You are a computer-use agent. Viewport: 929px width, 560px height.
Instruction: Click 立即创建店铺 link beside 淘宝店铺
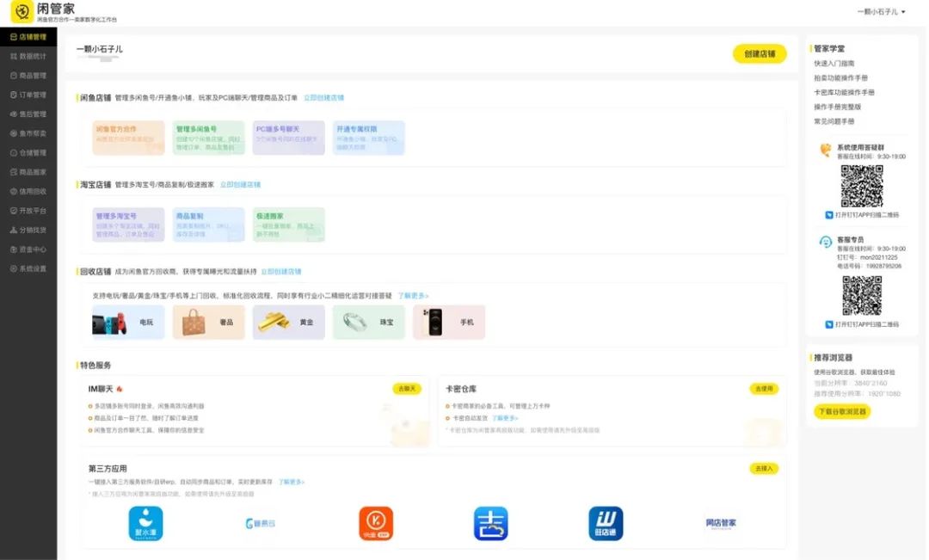[x=240, y=185]
